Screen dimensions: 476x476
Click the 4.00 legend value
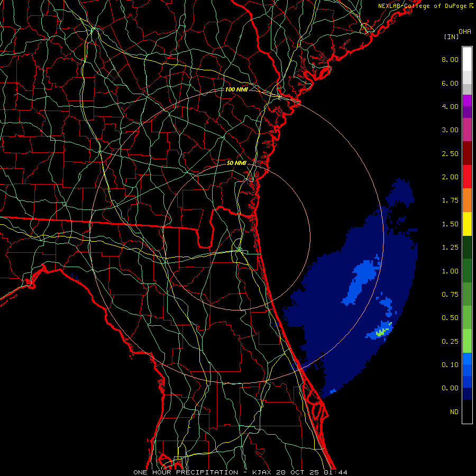click(x=450, y=106)
